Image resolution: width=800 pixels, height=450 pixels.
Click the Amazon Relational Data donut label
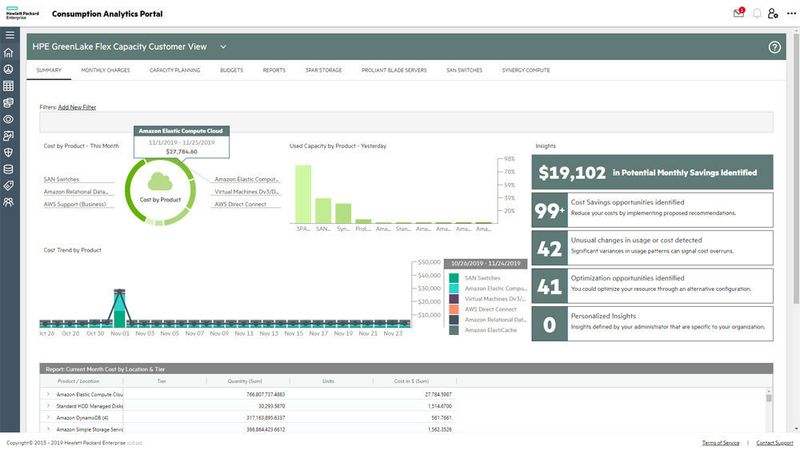(x=76, y=192)
